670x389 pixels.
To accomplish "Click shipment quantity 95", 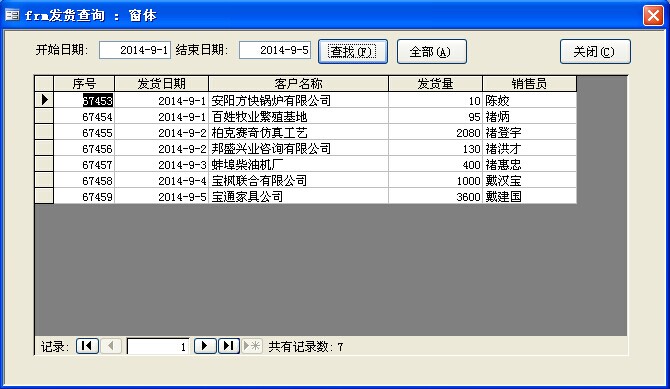I will (x=435, y=116).
